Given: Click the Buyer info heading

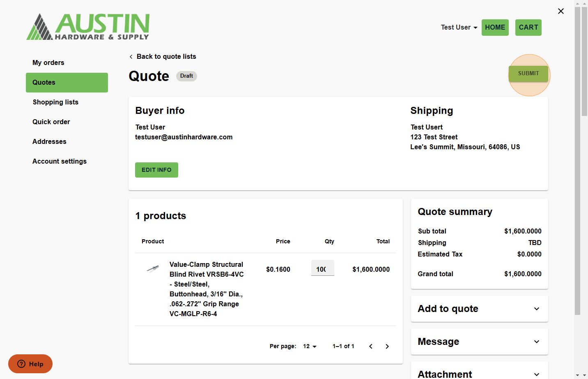Looking at the screenshot, I should click(x=160, y=111).
